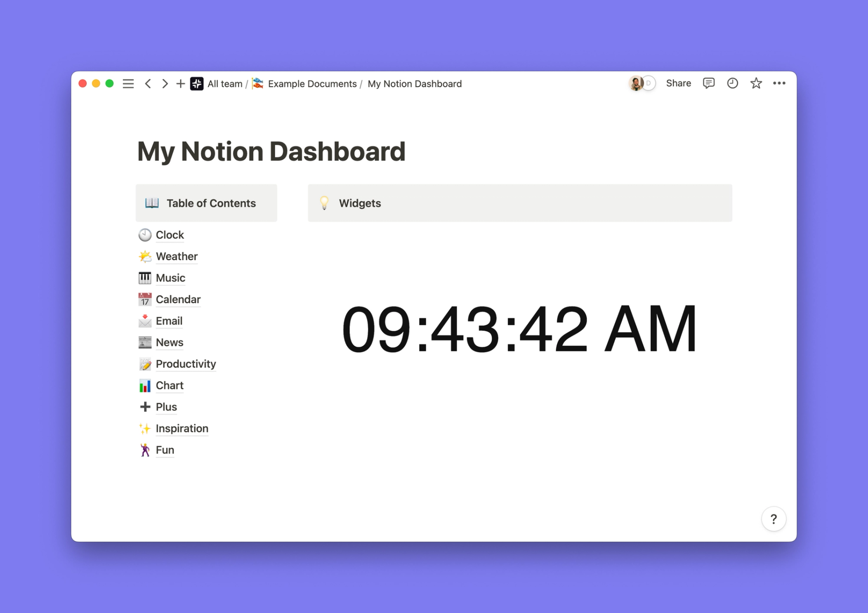Image resolution: width=868 pixels, height=613 pixels.
Task: Click the Table of Contents heading text
Action: [x=211, y=203]
